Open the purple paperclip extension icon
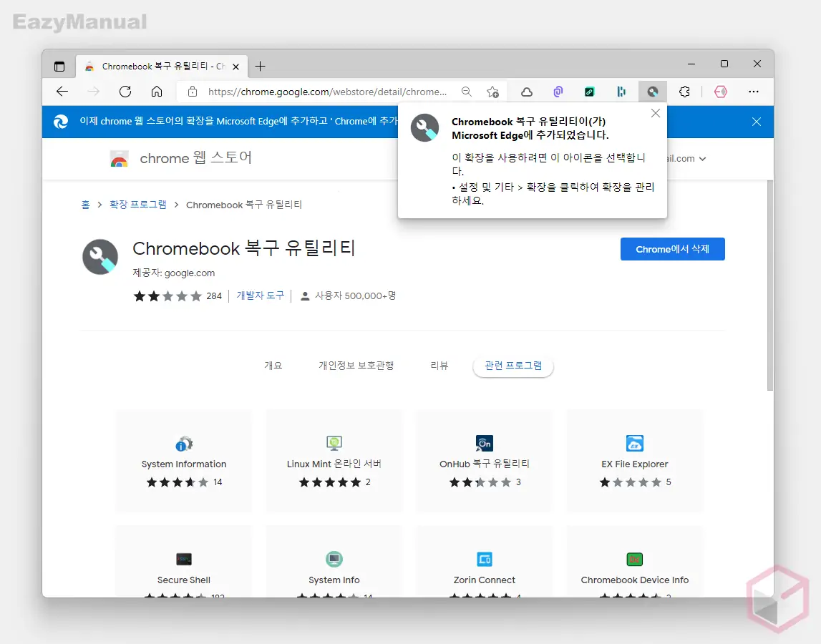 pos(558,92)
